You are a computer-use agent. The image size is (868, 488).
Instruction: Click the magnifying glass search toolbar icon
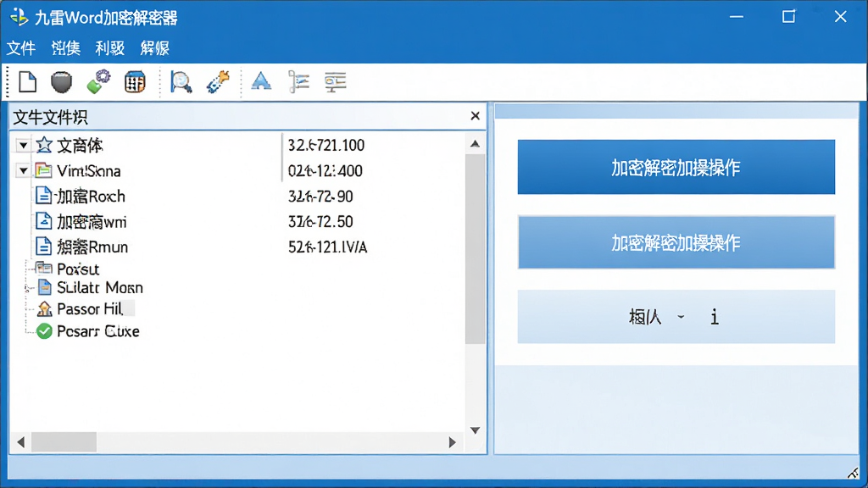click(181, 82)
